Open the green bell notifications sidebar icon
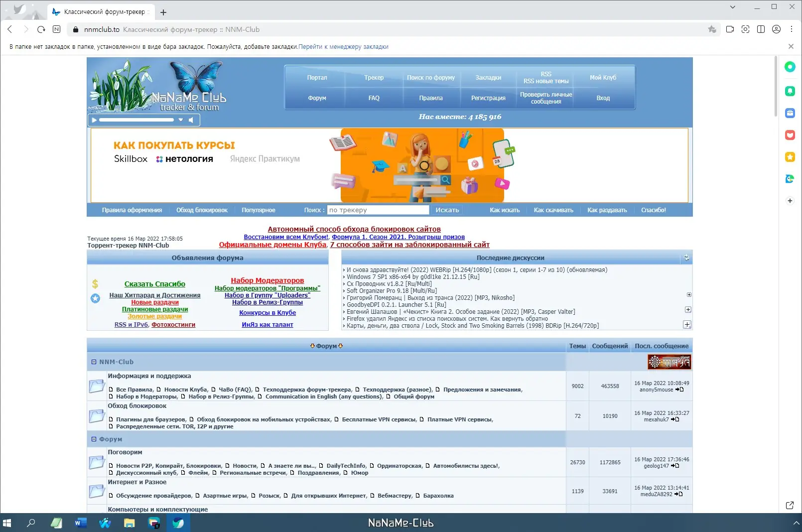The image size is (802, 532). click(x=790, y=91)
